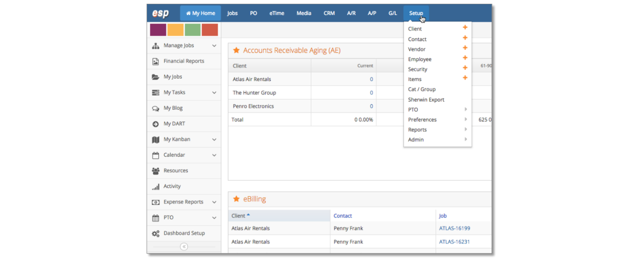Screen dimensions: 644x260
Task: Click current value for Atlas Air Rentals
Action: [x=371, y=79]
